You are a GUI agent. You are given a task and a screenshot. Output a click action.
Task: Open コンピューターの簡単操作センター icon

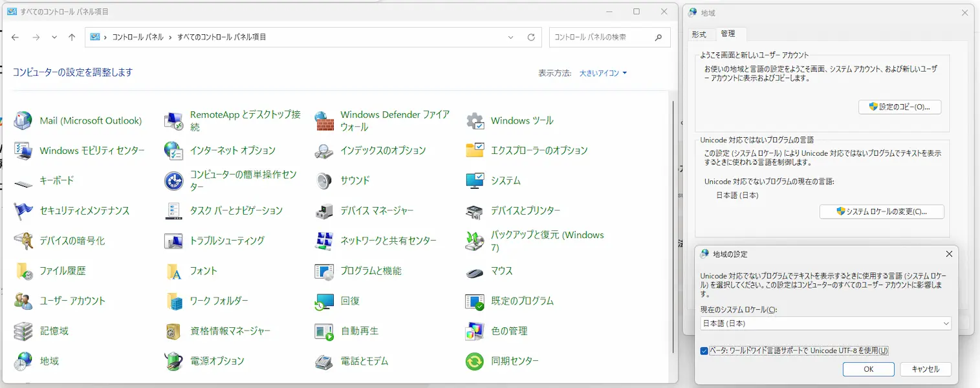click(173, 180)
